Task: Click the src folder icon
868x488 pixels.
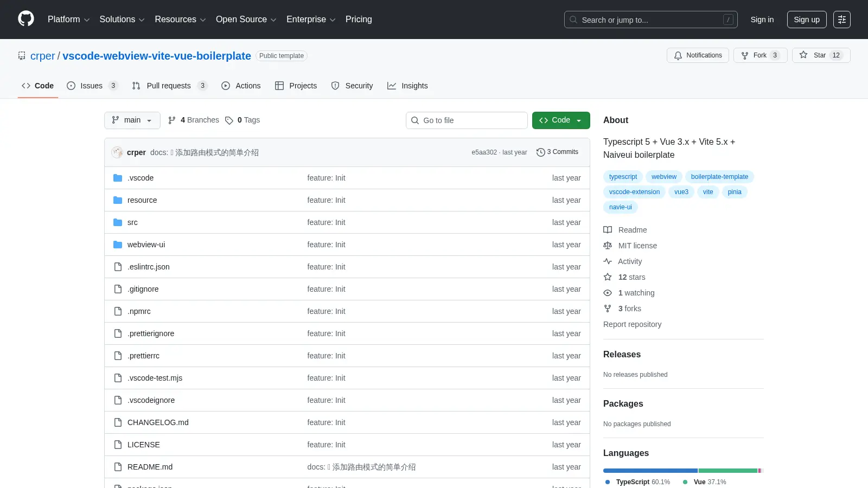Action: click(x=118, y=222)
